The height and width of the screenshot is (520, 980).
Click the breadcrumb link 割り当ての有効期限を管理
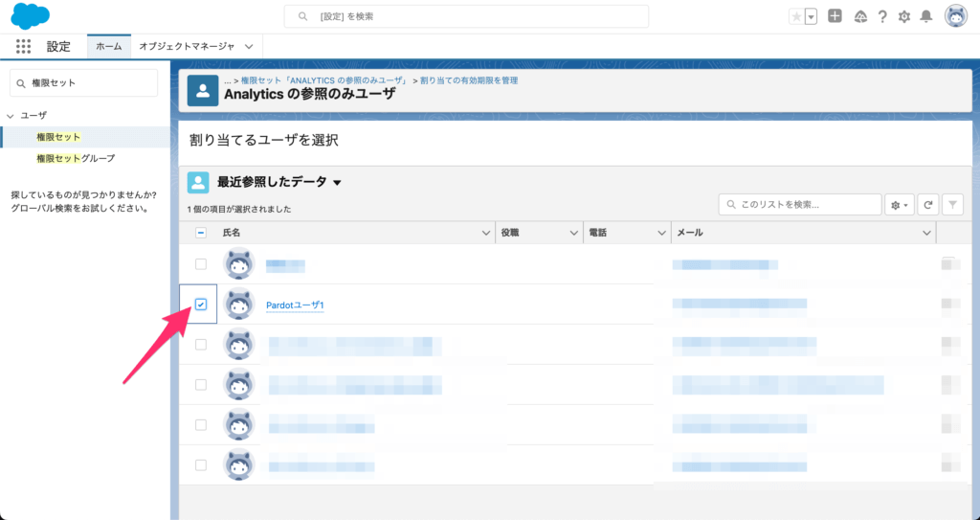pyautogui.click(x=469, y=80)
